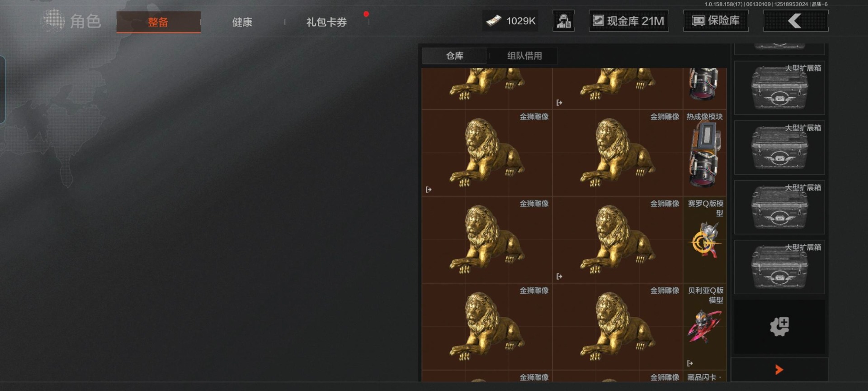Open the 礼包卡券 tab
Screen dimensions: 868x391
(x=326, y=22)
